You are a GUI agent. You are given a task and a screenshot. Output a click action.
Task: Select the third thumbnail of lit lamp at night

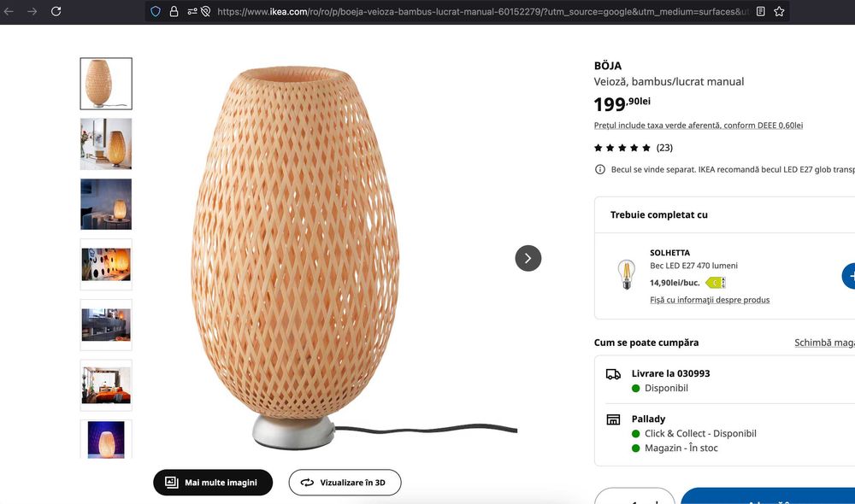(x=106, y=204)
